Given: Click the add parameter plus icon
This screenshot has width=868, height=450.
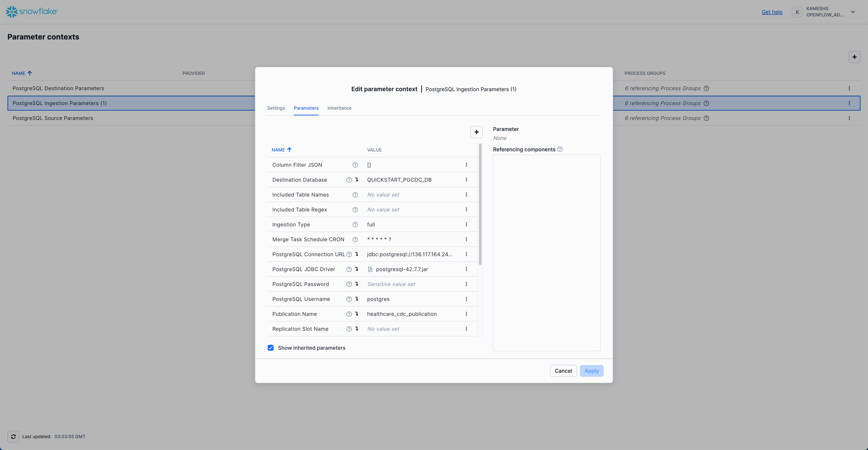Looking at the screenshot, I should click(x=476, y=132).
